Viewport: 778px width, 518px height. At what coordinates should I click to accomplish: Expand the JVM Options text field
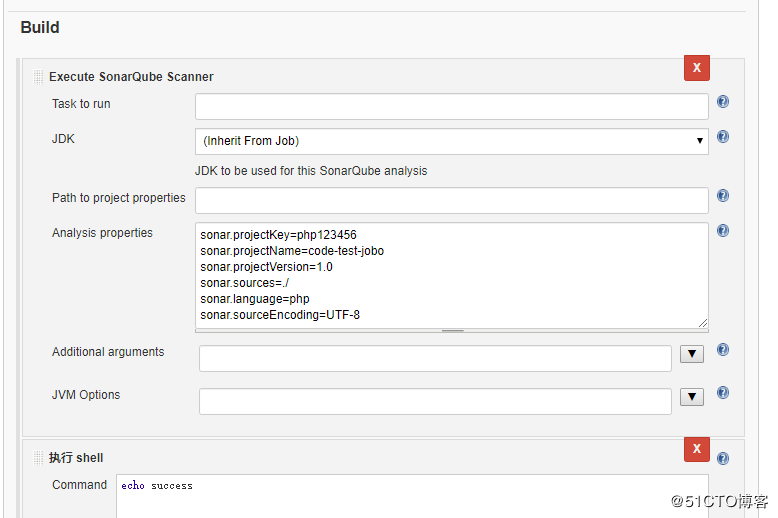click(x=691, y=397)
